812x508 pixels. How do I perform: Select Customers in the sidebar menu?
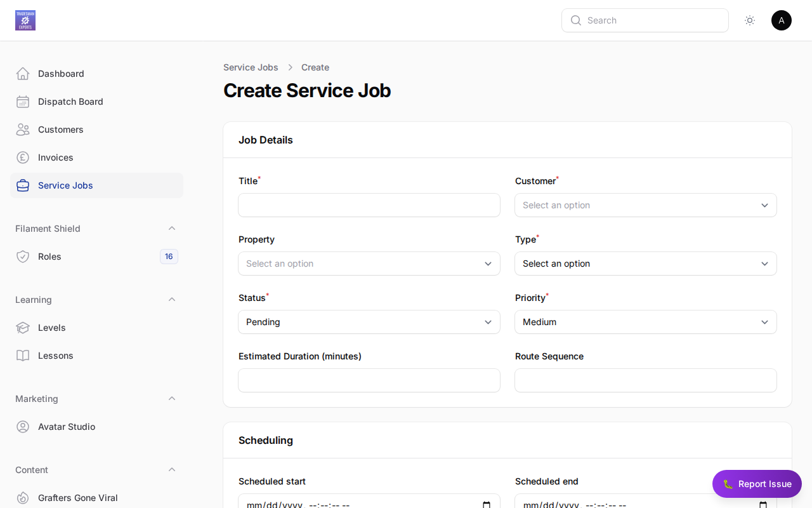[61, 130]
